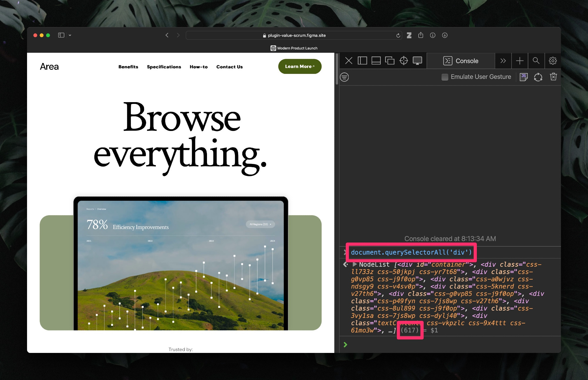Click the green Learn More button

[x=300, y=67]
